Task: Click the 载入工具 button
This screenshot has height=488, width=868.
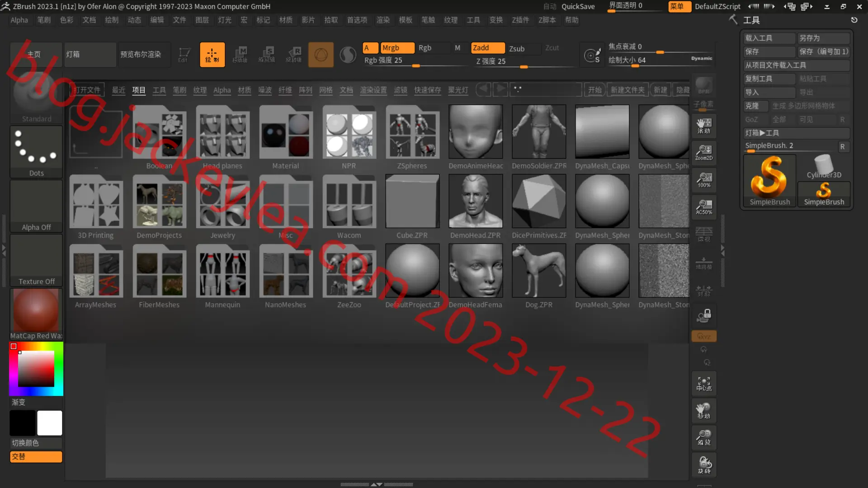Action: click(x=769, y=38)
